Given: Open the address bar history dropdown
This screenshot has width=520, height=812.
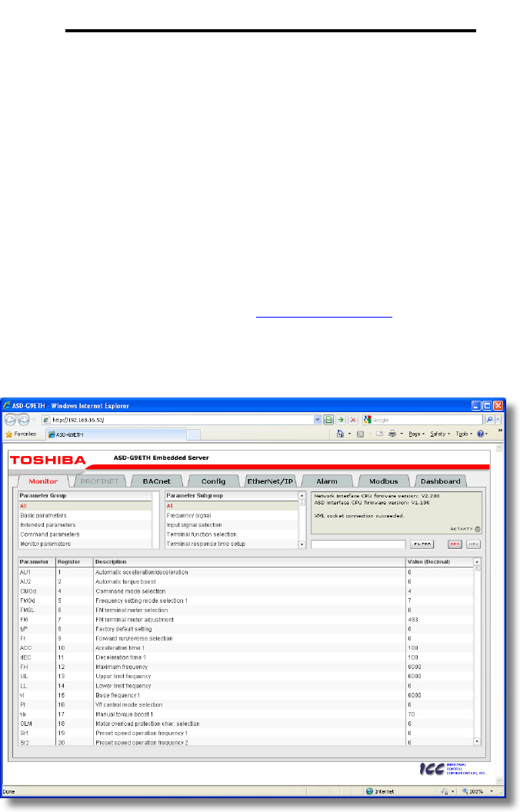Looking at the screenshot, I should 318,420.
